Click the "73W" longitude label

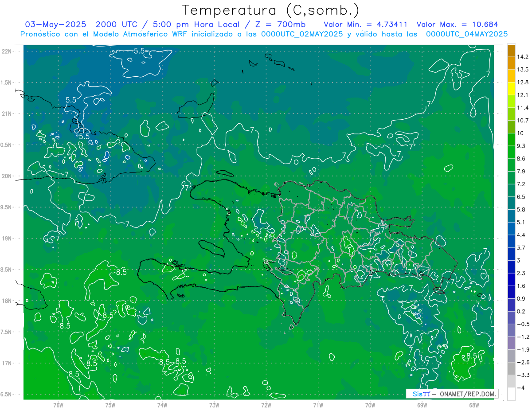point(214,405)
